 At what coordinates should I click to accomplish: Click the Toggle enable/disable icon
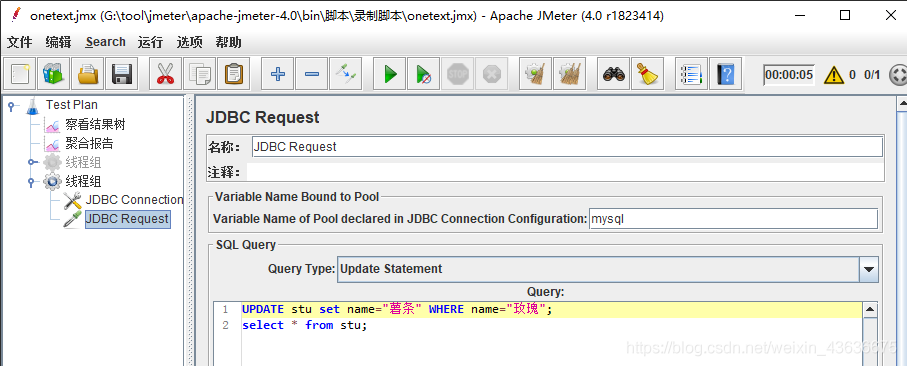tap(346, 74)
